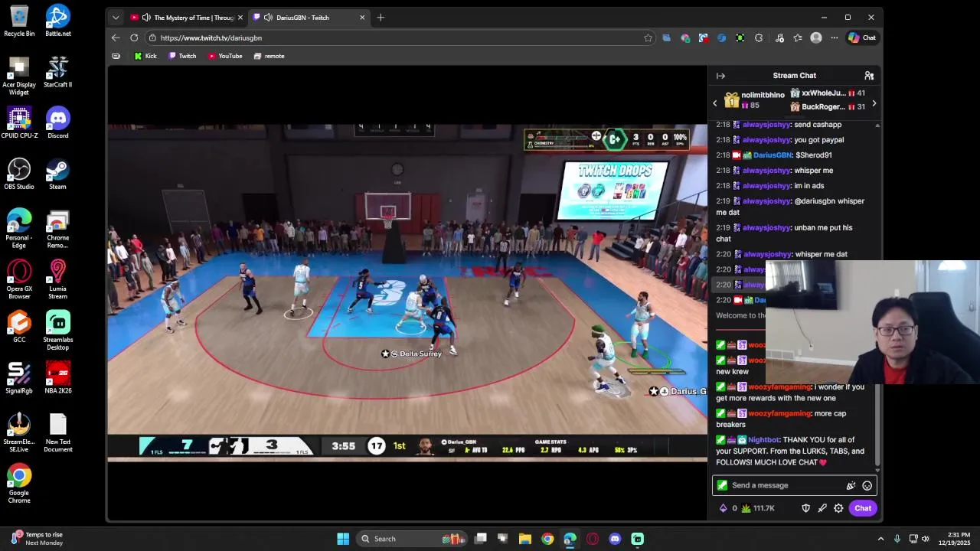Open nolimitbhino top gifter entry

click(x=754, y=99)
